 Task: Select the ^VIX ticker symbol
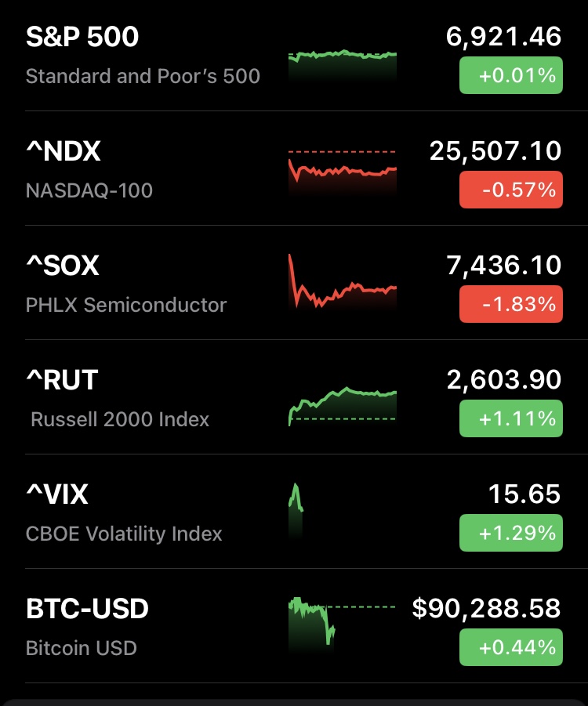pyautogui.click(x=57, y=494)
